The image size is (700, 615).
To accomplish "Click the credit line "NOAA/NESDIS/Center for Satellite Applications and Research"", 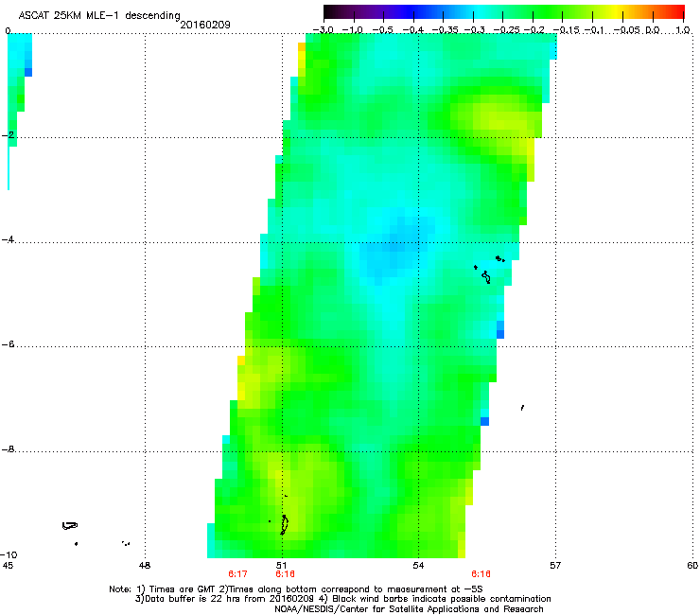I will [409, 609].
